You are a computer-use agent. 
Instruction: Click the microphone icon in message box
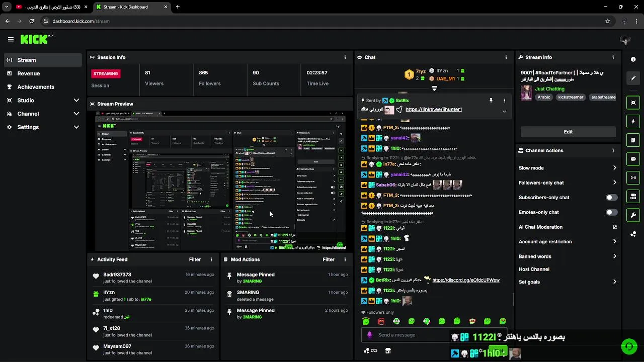point(370,335)
